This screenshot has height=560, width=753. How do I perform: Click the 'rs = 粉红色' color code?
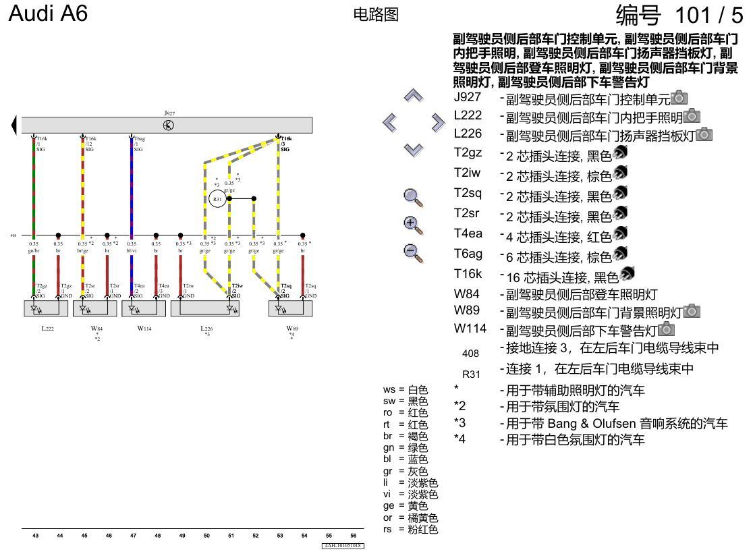click(x=411, y=529)
